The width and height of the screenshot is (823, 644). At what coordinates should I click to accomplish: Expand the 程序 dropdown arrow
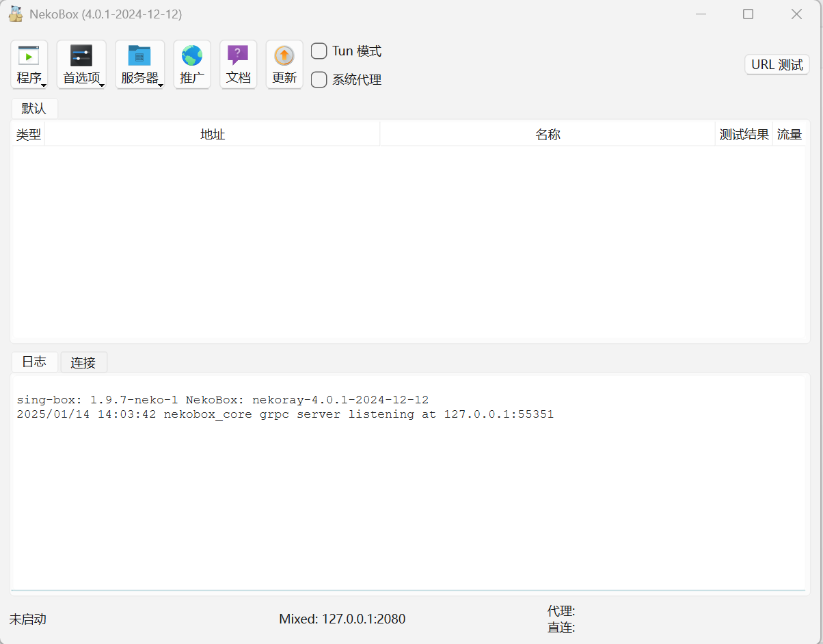coord(44,85)
